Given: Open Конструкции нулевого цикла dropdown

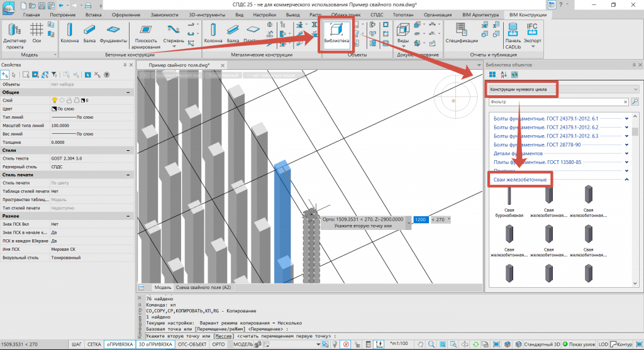Looking at the screenshot, I should pyautogui.click(x=563, y=89).
